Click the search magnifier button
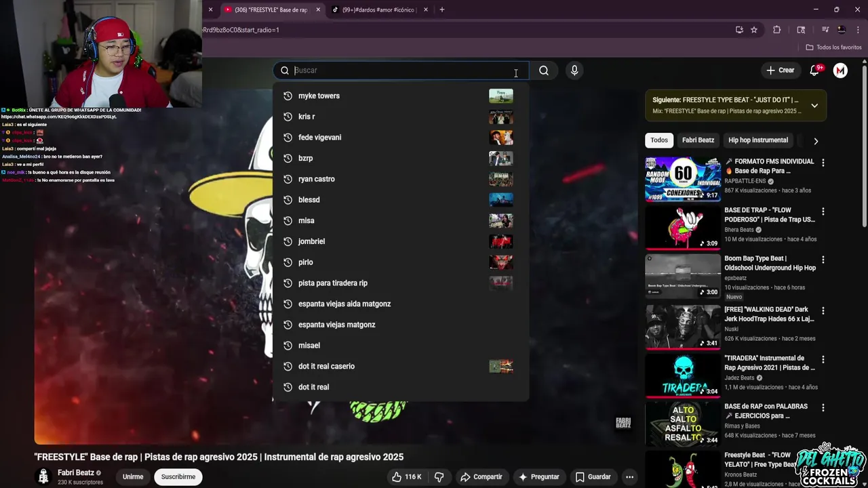The height and width of the screenshot is (488, 868). 544,70
